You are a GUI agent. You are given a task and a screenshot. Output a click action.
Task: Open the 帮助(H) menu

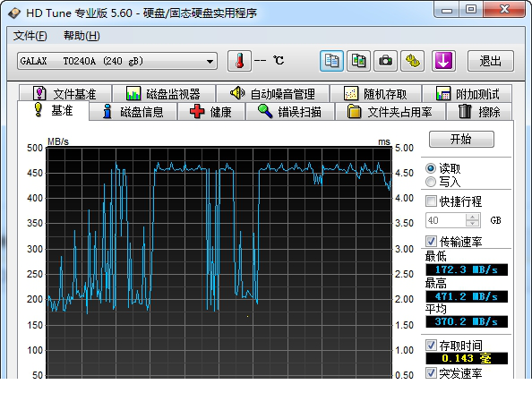coord(82,36)
